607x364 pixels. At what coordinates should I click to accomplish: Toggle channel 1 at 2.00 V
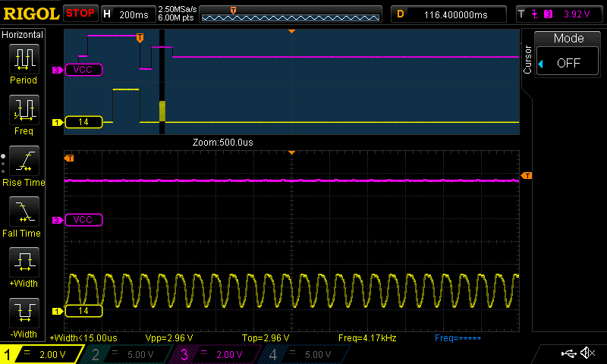pyautogui.click(x=42, y=354)
